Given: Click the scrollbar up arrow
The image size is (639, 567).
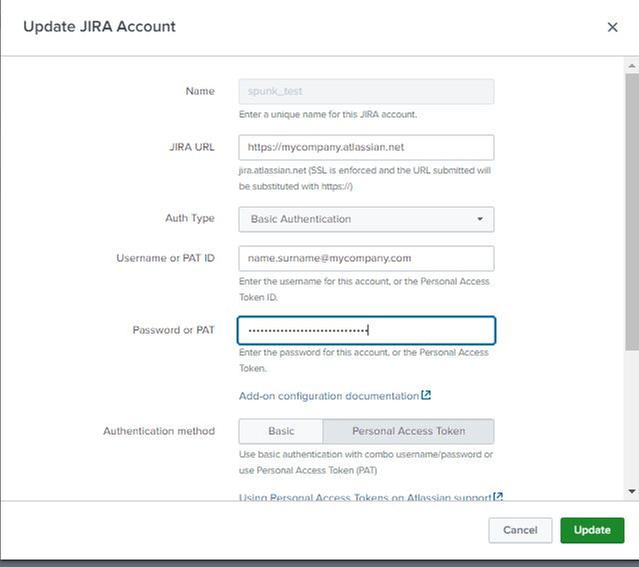Looking at the screenshot, I should [x=632, y=66].
